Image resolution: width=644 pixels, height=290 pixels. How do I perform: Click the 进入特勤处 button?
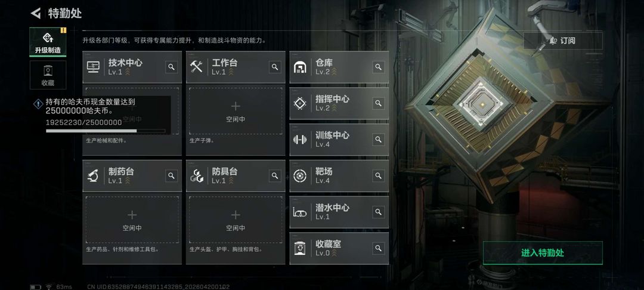click(543, 253)
